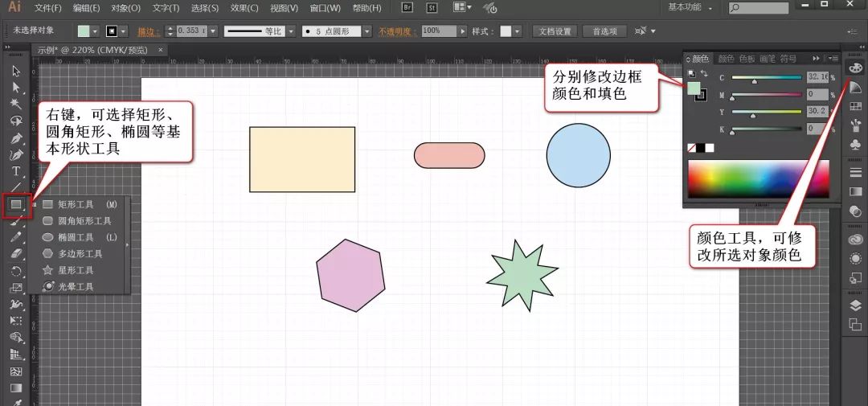Open brush definition 5 点圆形 dropdown

tap(367, 31)
